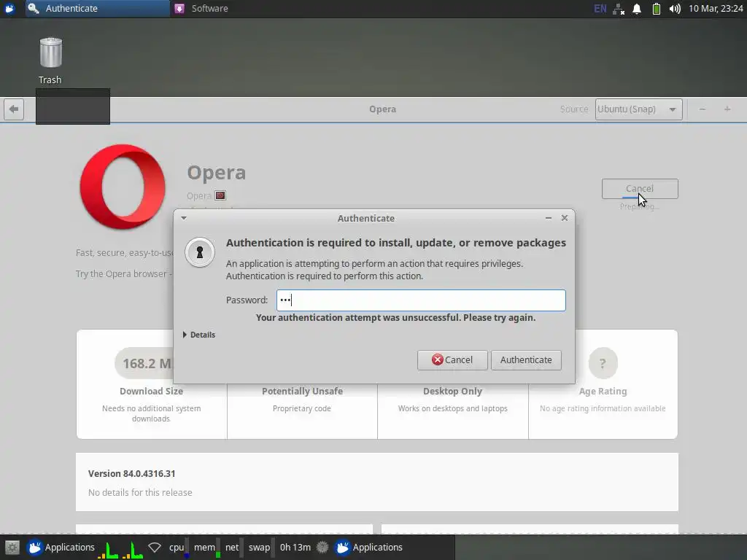Click the Opera title in header bar
The image size is (747, 560).
(382, 109)
